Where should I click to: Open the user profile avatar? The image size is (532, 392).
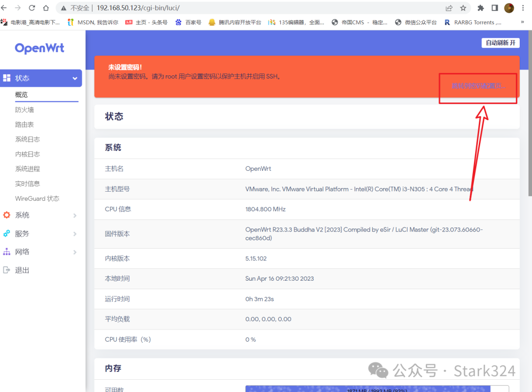point(509,8)
